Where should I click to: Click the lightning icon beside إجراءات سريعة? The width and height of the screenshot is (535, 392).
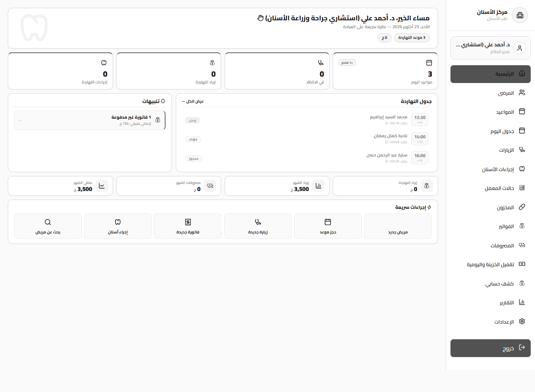[x=429, y=207]
